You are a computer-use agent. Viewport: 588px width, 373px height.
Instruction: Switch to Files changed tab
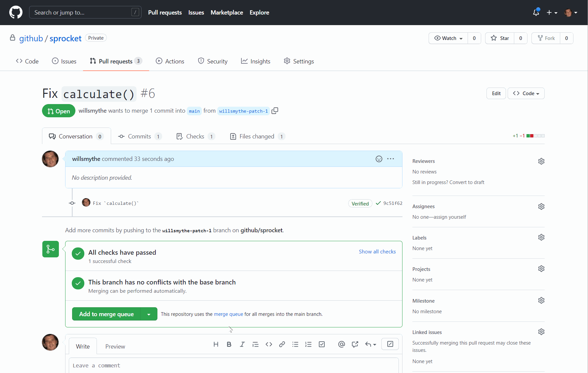click(x=257, y=136)
